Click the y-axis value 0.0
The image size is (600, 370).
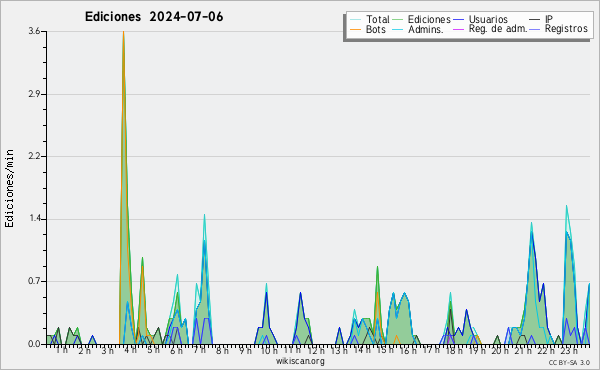34,344
